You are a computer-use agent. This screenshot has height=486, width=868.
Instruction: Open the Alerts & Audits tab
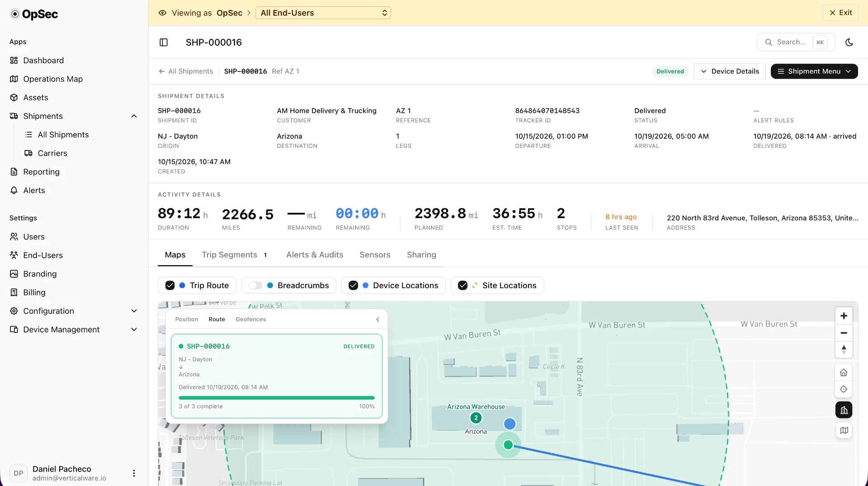pyautogui.click(x=315, y=255)
